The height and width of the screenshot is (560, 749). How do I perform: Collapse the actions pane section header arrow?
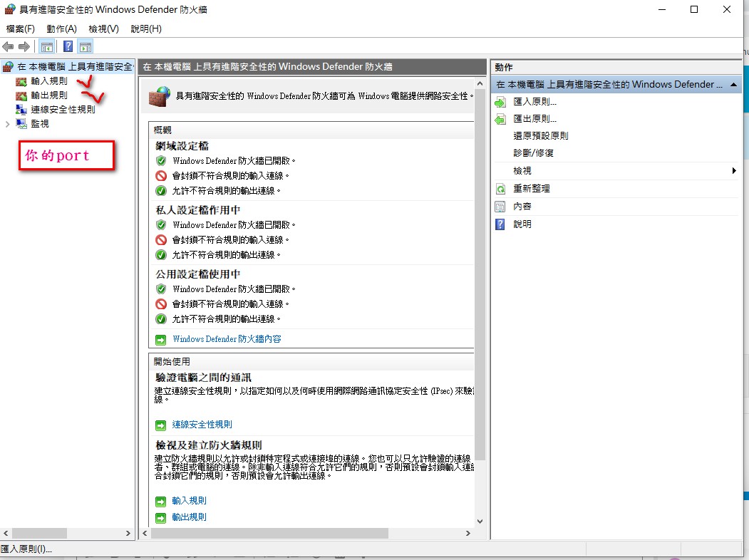733,85
